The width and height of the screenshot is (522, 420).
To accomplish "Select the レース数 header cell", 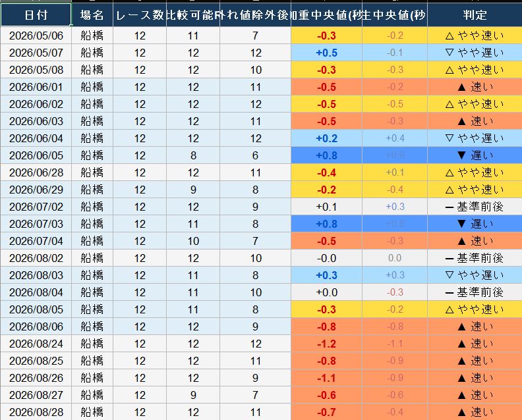I will (140, 15).
